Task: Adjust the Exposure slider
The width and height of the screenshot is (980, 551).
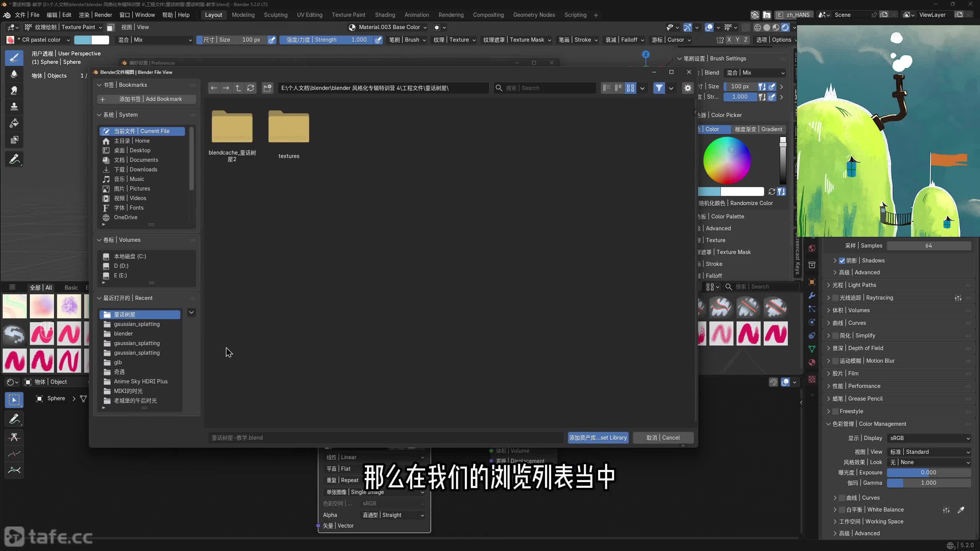Action: click(929, 473)
